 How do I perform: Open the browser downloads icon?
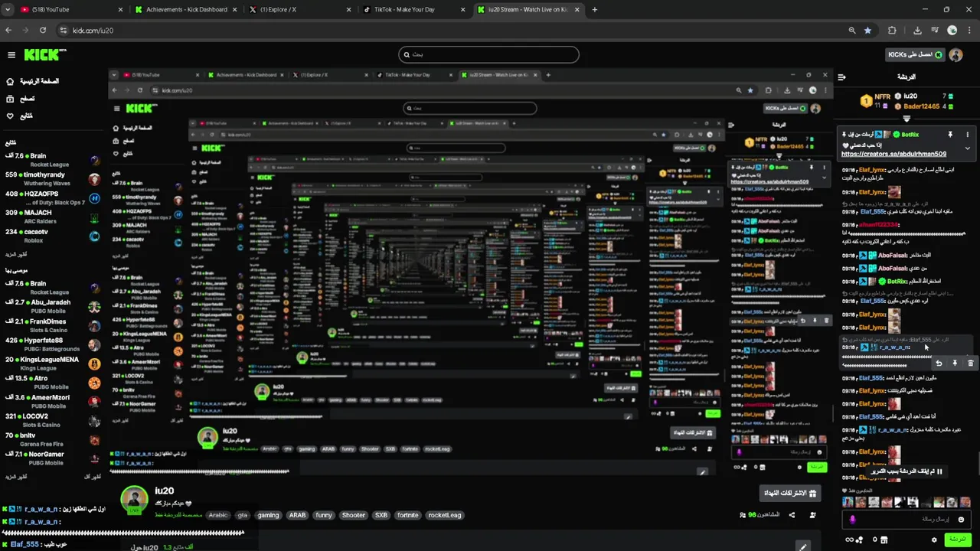coord(917,31)
